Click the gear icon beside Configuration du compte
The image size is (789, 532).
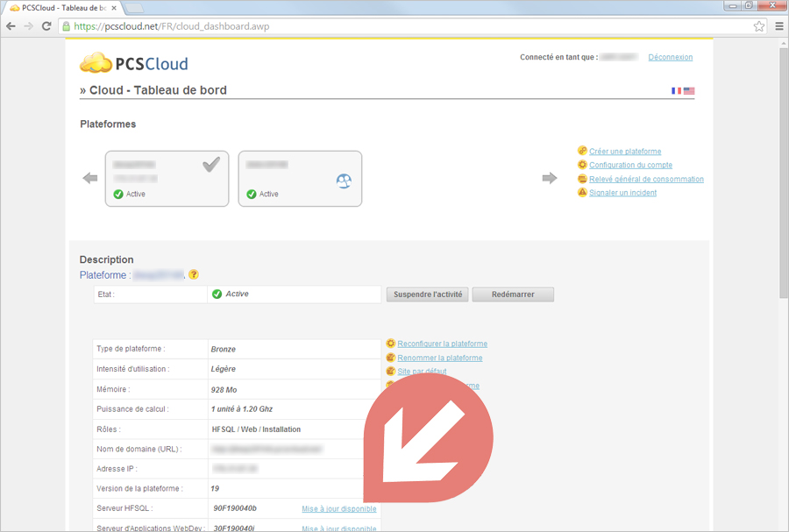(582, 165)
